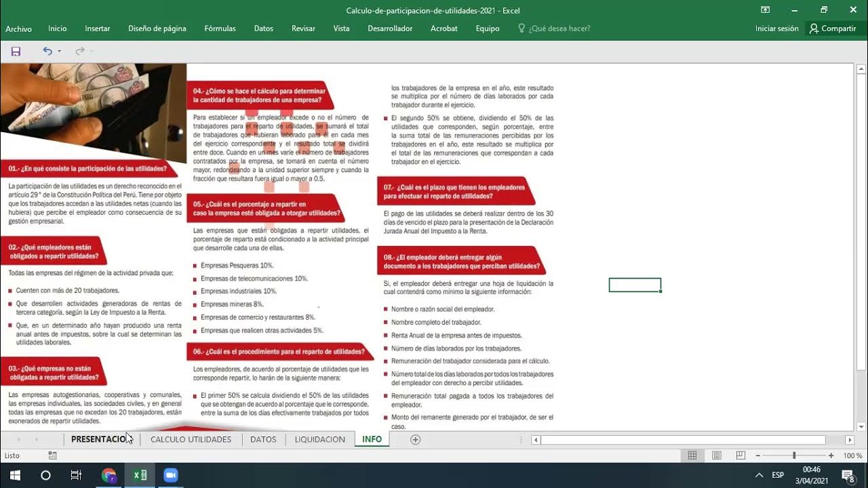Open the Revisar ribbon tab
Image resolution: width=868 pixels, height=488 pixels.
[304, 28]
